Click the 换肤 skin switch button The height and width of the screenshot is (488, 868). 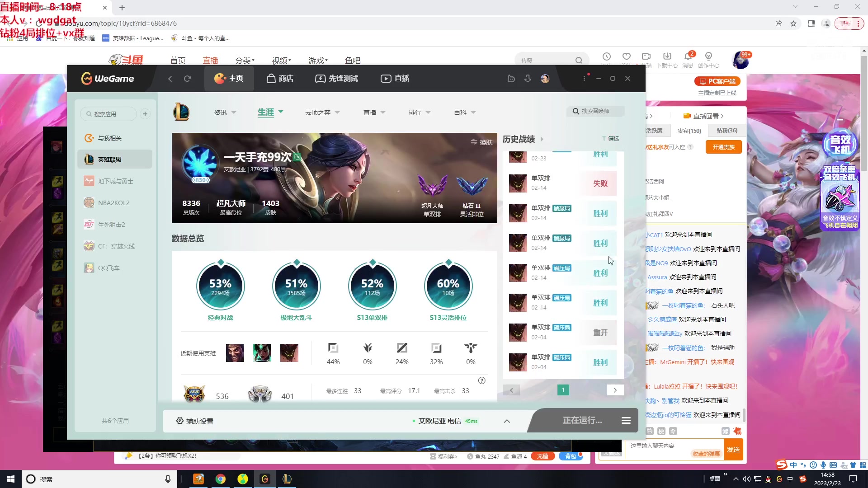pos(482,142)
